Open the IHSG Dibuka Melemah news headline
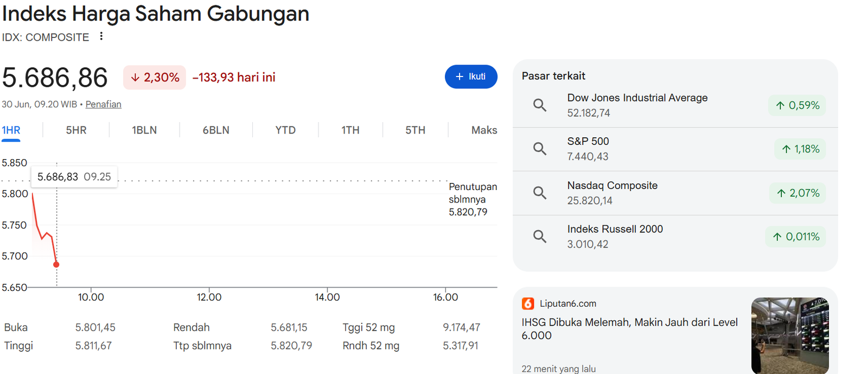 point(629,329)
